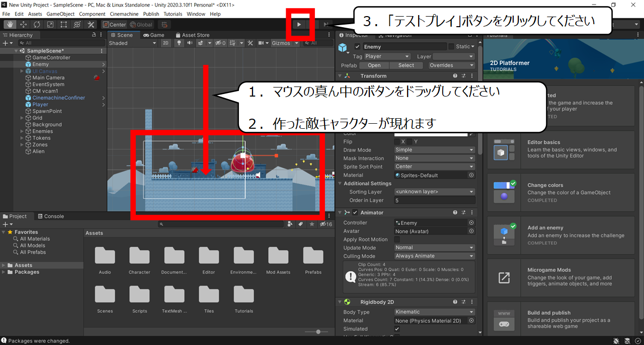Toggle scene grid visibility icon

click(232, 43)
